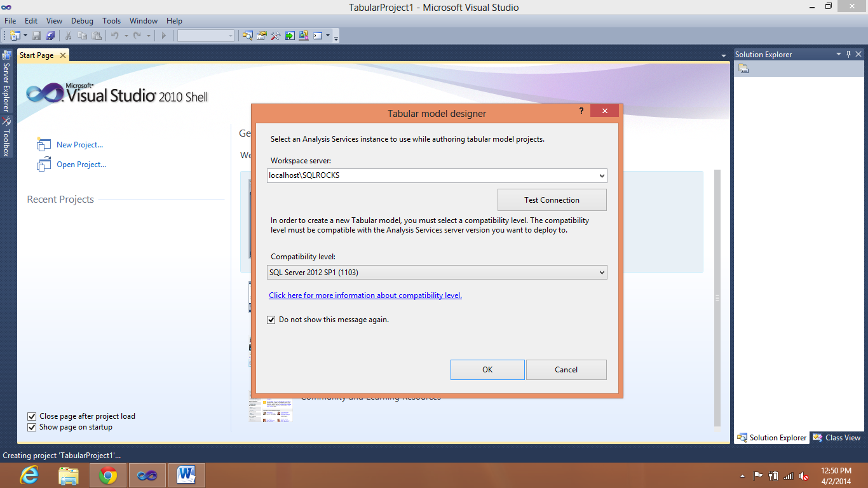This screenshot has height=488, width=868.
Task: Open the Redo history dropdown arrow
Action: tap(148, 36)
